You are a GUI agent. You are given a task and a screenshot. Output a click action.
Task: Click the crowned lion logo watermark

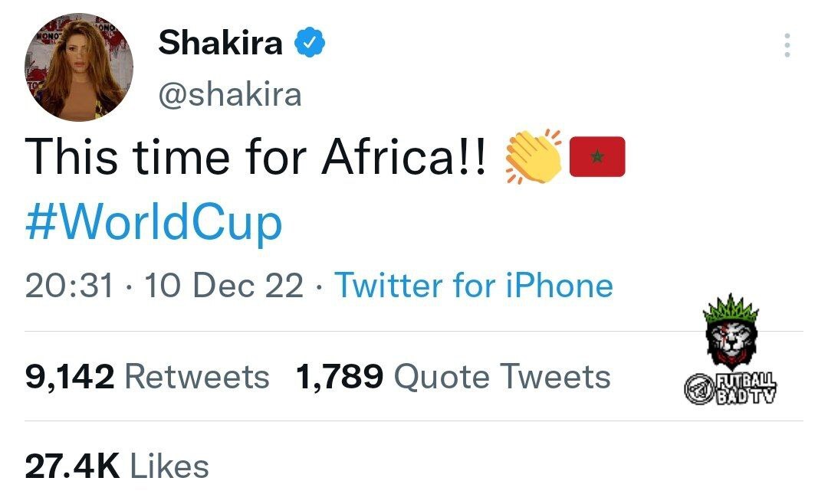[x=731, y=332]
